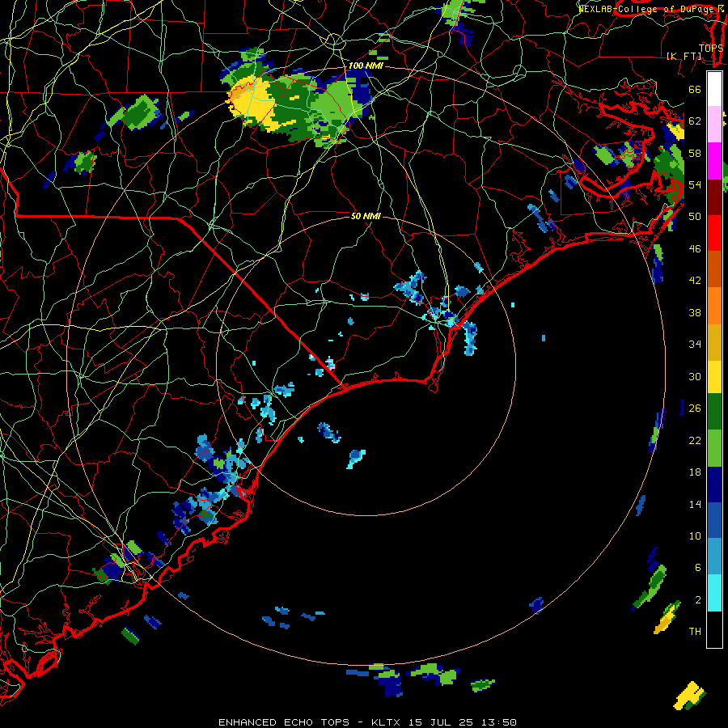Click the "13:50" timestamp
728x728 pixels.
[499, 722]
